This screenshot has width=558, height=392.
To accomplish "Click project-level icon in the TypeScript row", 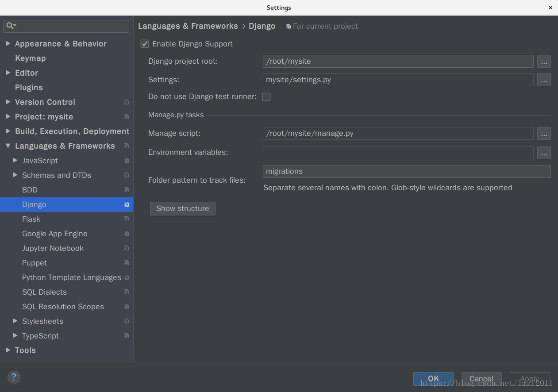I will coord(127,336).
